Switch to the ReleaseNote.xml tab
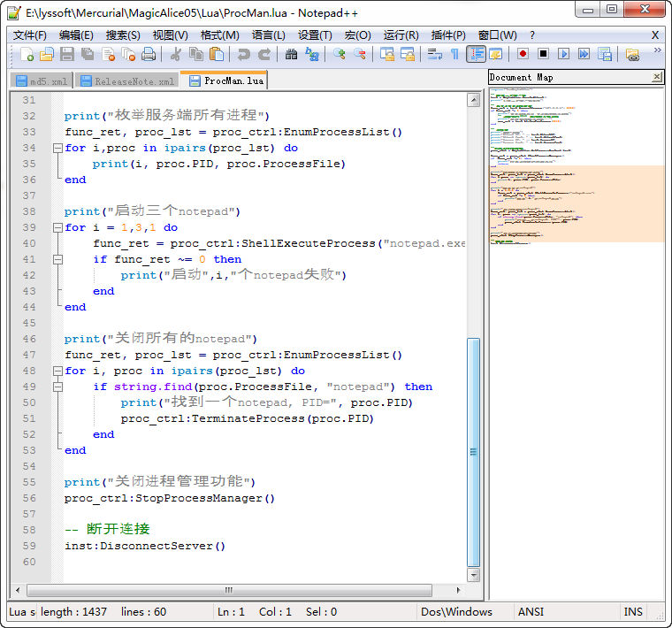Screen dimensions: 672x628 [x=127, y=81]
